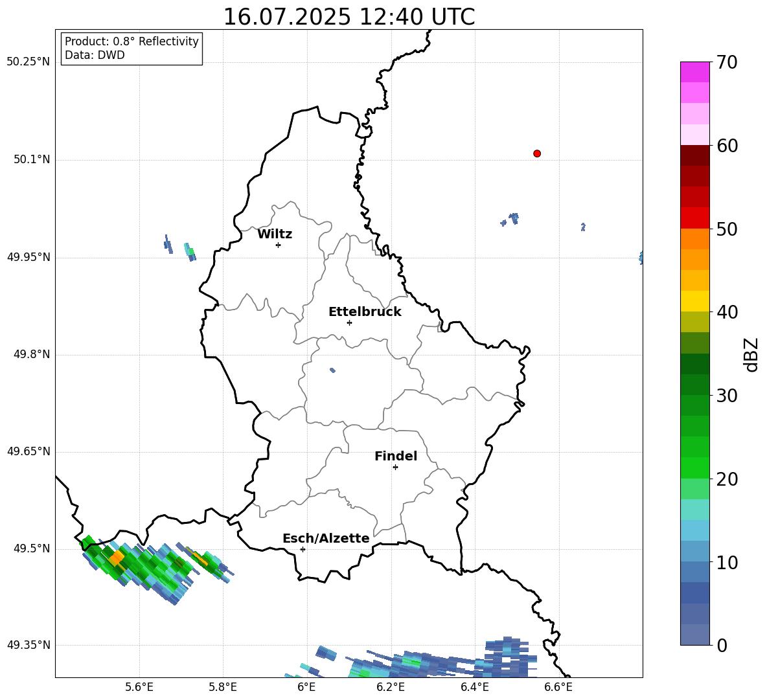767x700 pixels.
Task: Click the 60 tick on the colorbar
Action: coord(727,146)
